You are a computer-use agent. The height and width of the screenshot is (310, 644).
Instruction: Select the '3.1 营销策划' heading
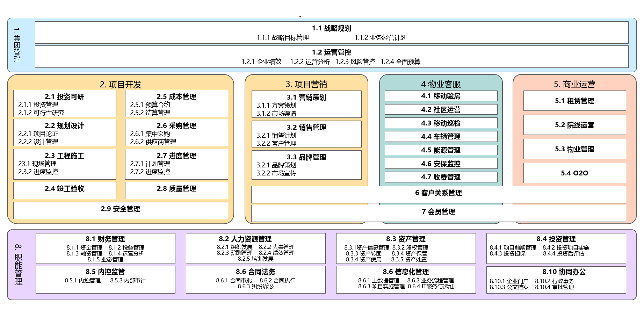306,98
